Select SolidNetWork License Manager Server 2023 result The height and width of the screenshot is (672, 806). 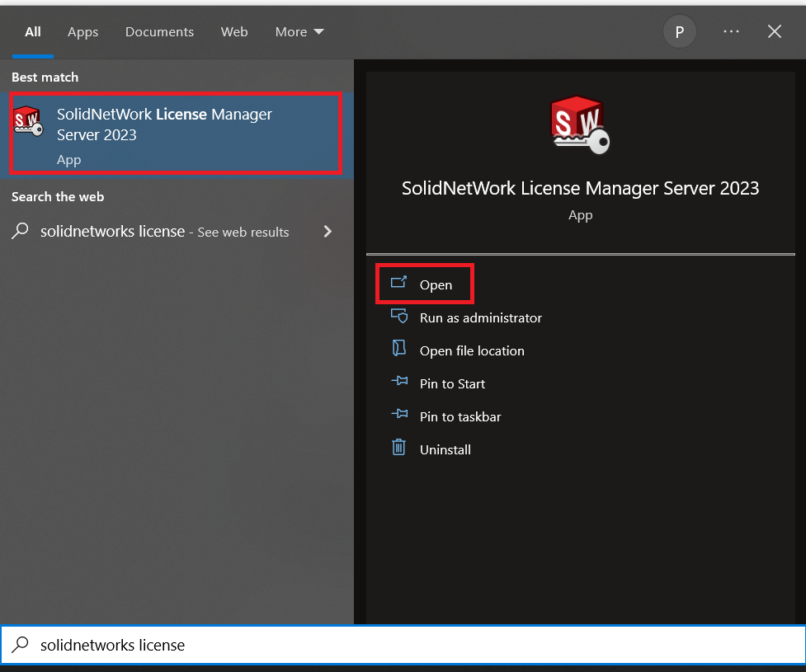pos(176,134)
